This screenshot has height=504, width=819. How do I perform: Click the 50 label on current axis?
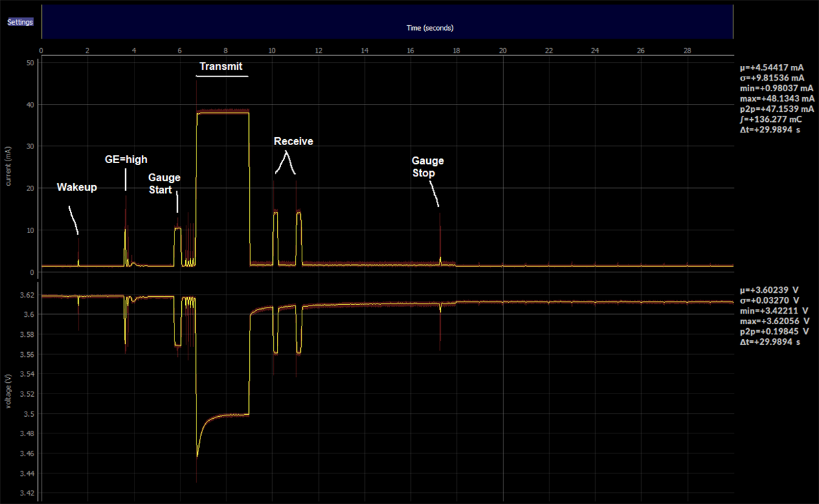click(x=31, y=63)
